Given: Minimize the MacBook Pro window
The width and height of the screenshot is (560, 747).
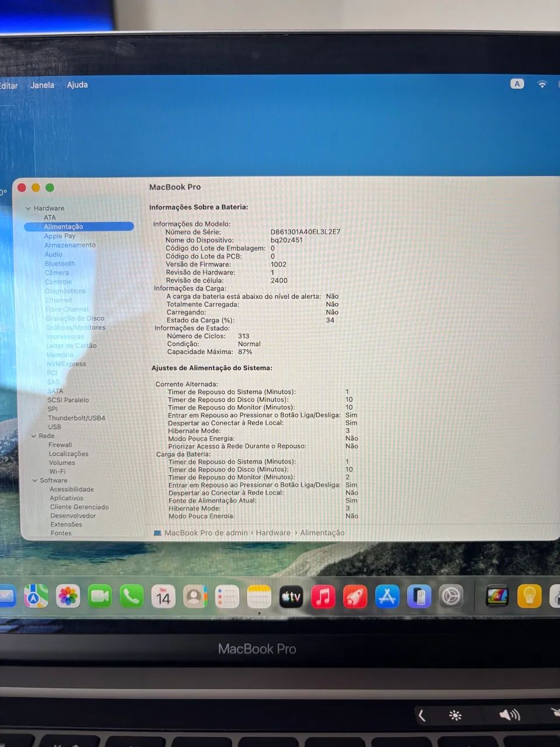Looking at the screenshot, I should point(36,187).
